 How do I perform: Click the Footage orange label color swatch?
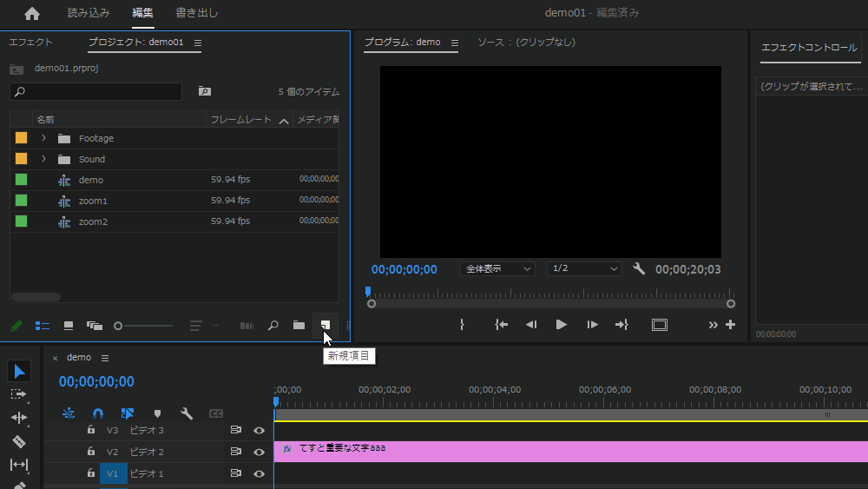[x=21, y=138]
